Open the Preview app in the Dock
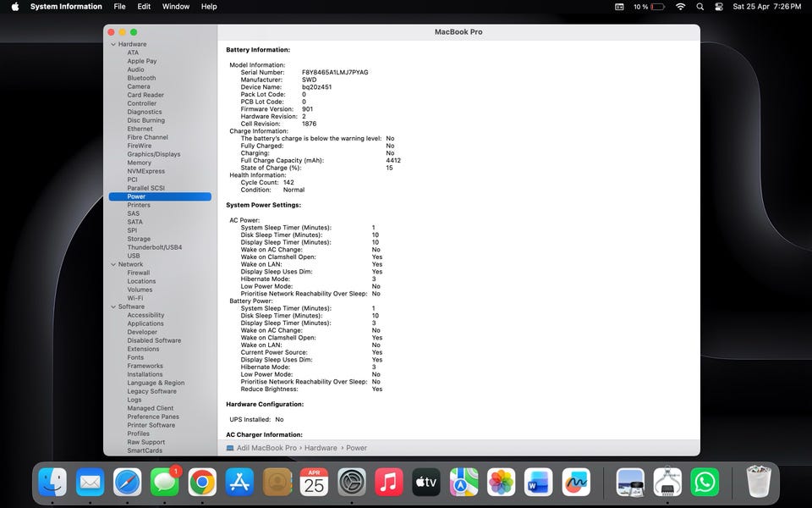 (630, 482)
